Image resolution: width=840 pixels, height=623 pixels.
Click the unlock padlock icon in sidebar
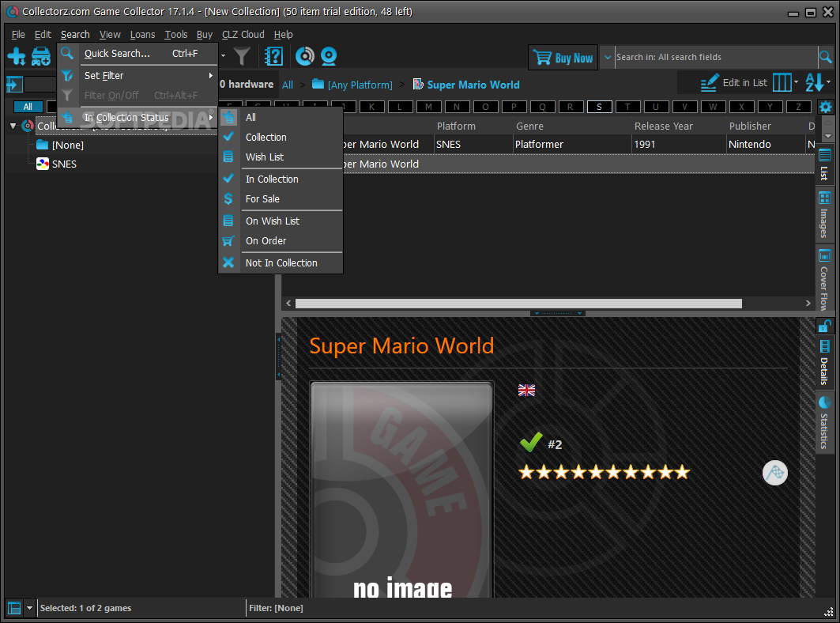coord(824,326)
